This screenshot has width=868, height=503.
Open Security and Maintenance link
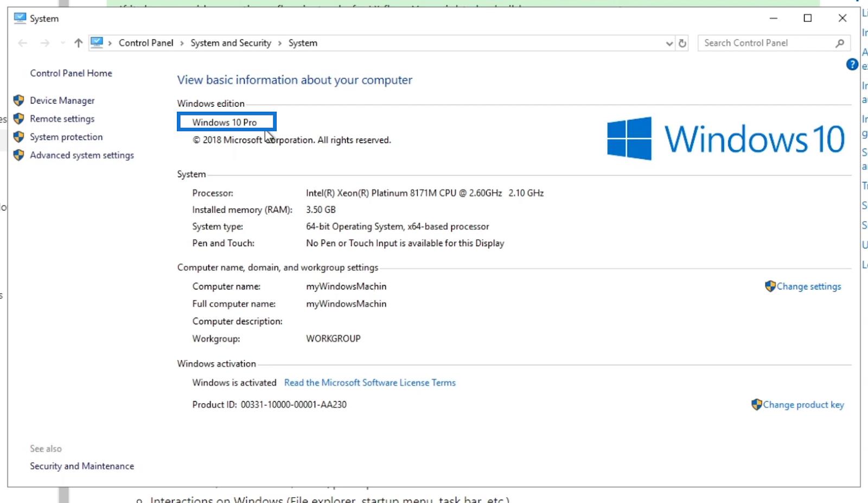click(x=82, y=466)
